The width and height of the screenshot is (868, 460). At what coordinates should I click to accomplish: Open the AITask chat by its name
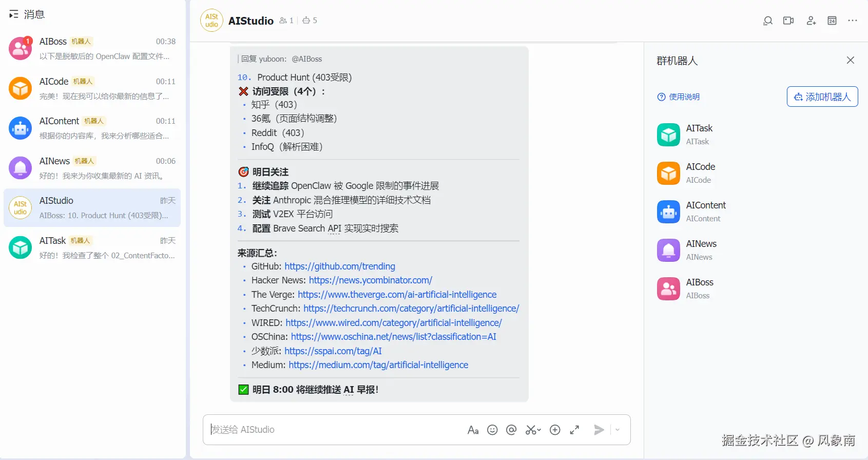[53, 241]
